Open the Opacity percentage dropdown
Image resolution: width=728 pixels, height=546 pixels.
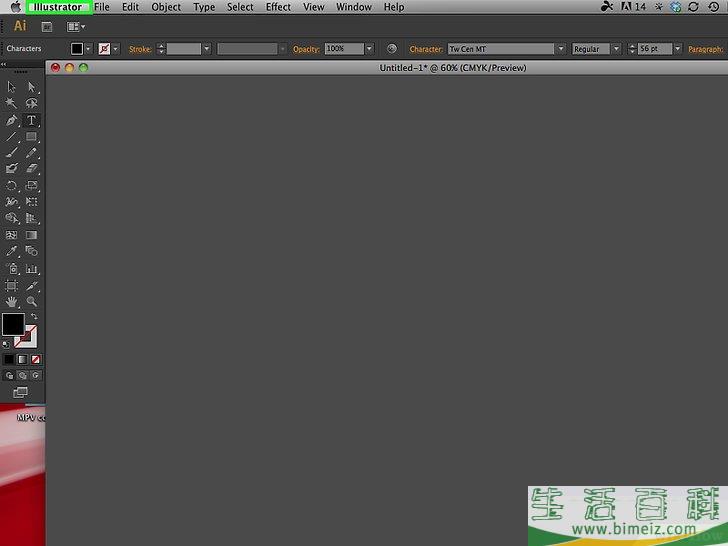tap(369, 49)
